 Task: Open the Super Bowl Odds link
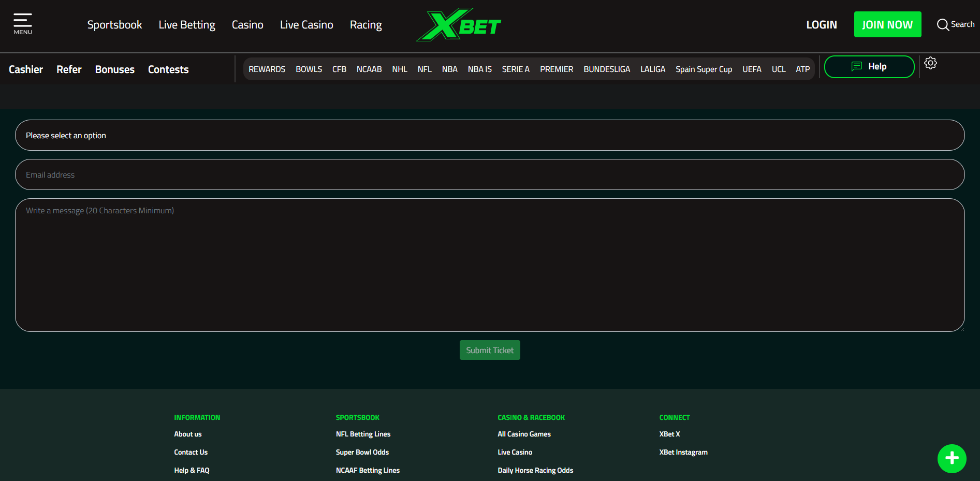pyautogui.click(x=362, y=452)
